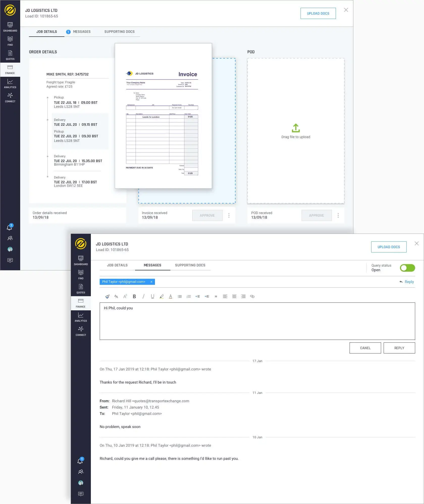Insert a blockquote with the quote icon
This screenshot has height=504, width=424.
[x=216, y=296]
